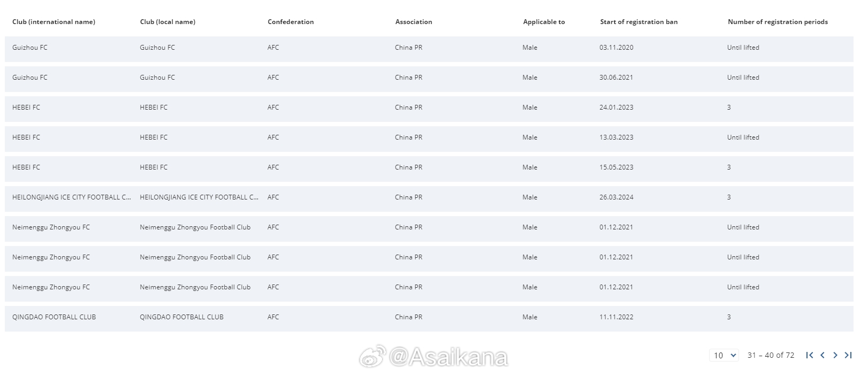Click the Confederation column header

(x=291, y=22)
